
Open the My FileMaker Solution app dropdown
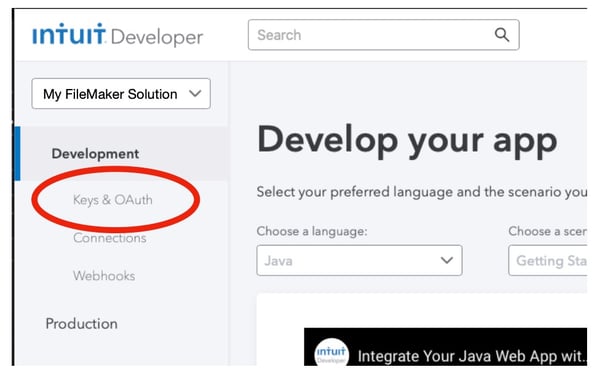click(121, 94)
